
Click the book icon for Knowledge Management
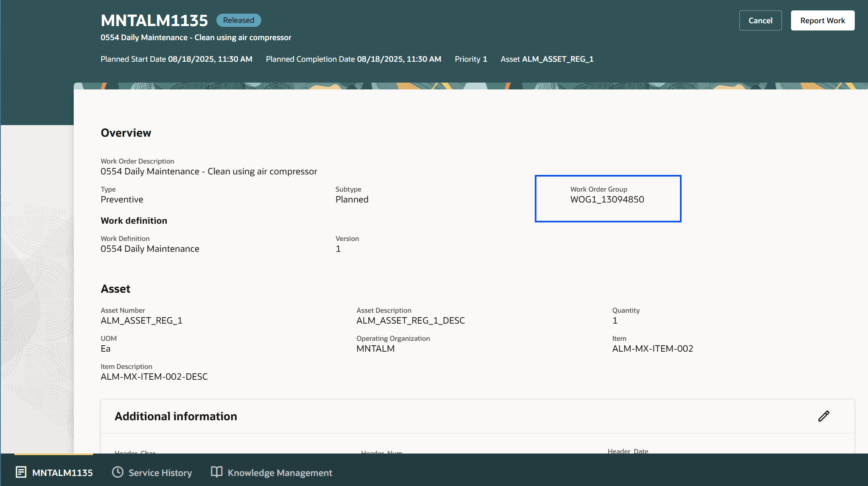216,472
